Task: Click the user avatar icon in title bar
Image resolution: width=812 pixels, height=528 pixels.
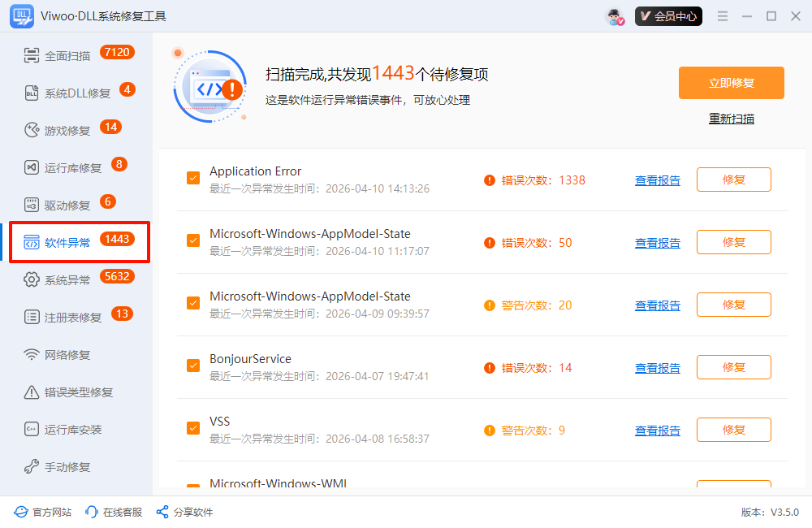Action: point(615,16)
